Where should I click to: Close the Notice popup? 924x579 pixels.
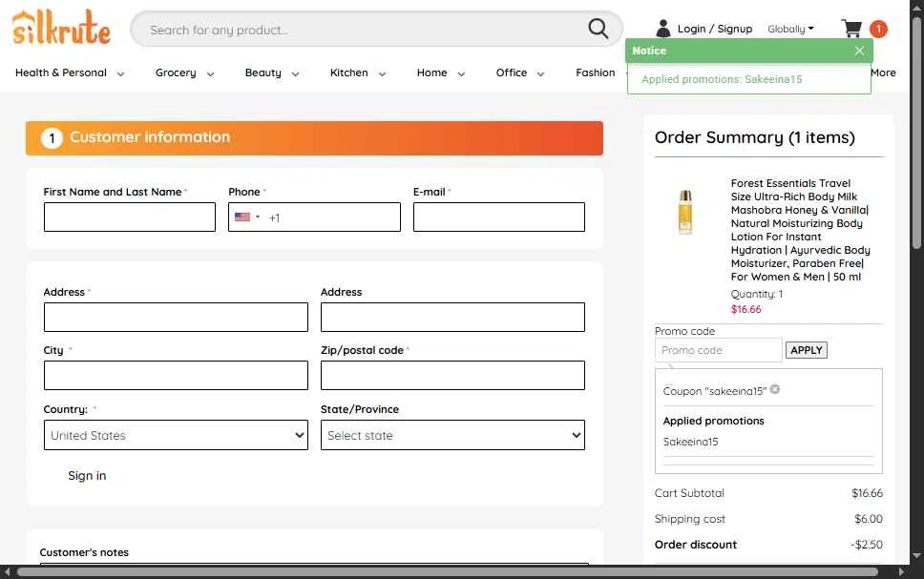click(859, 51)
